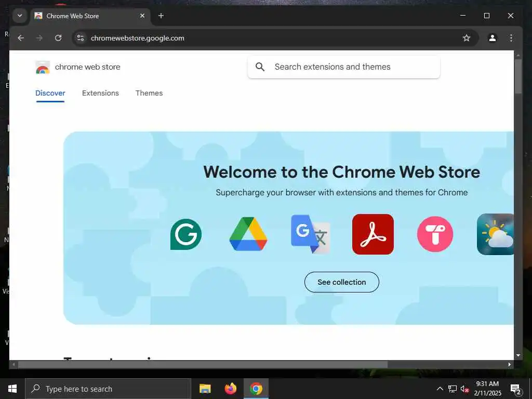
Task: Open the Windows Start menu
Action: (x=12, y=389)
